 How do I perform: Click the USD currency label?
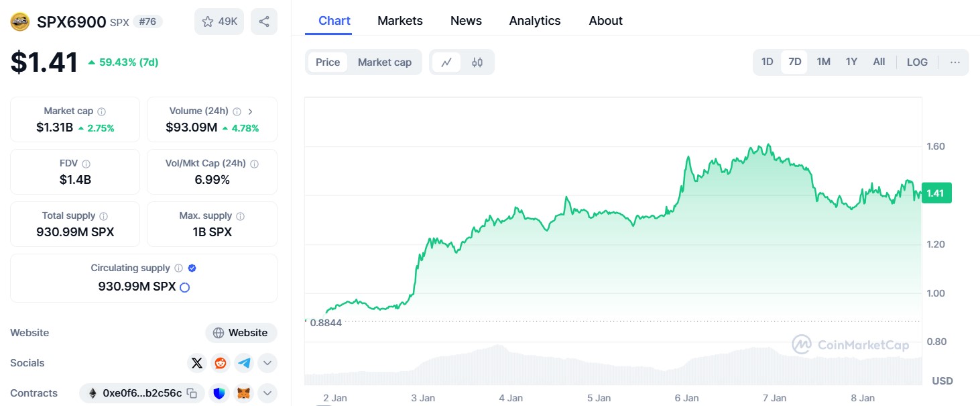(942, 381)
